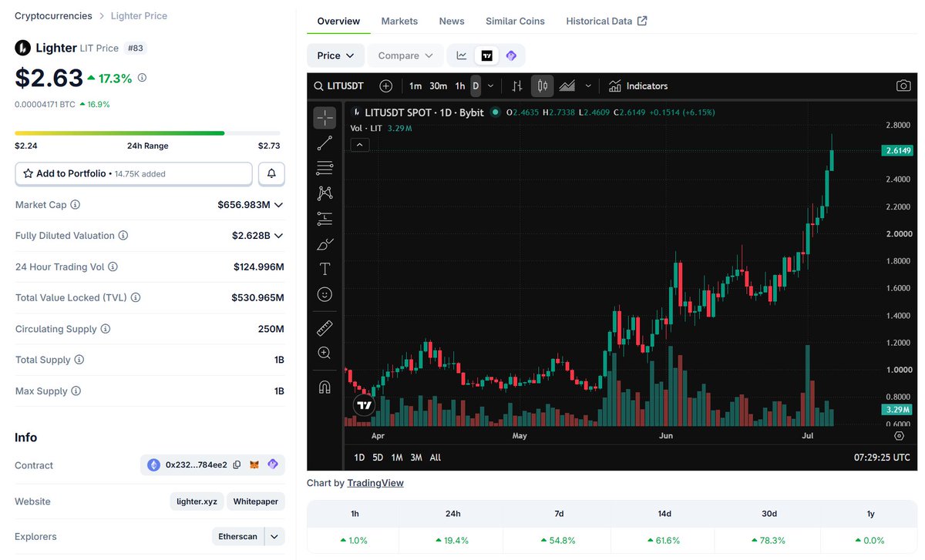Open the Historical Data tab
Image resolution: width=925 pixels, height=560 pixels.
[x=607, y=21]
